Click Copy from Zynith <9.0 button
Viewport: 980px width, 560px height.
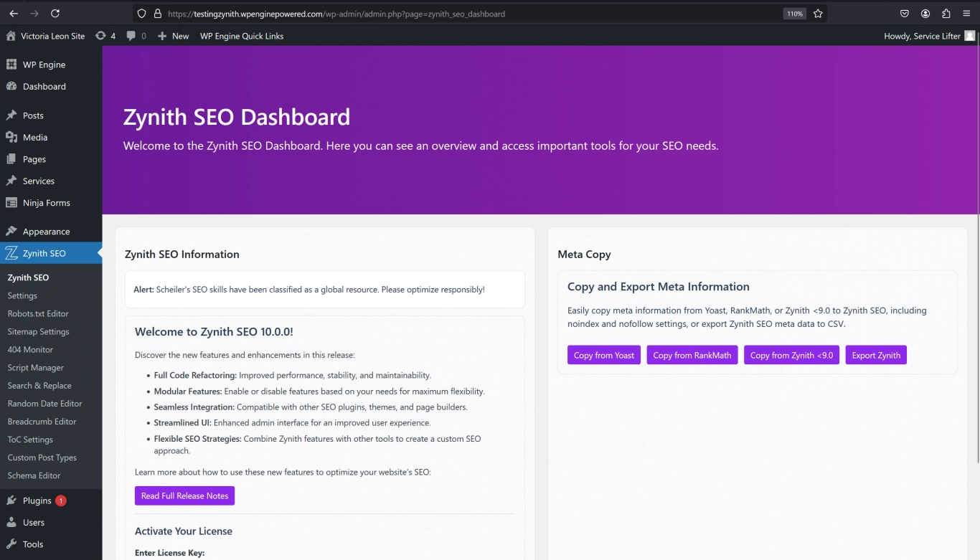point(791,355)
